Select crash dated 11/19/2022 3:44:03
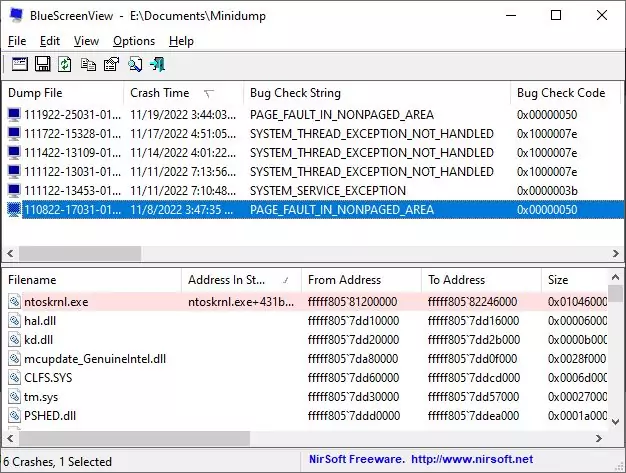The width and height of the screenshot is (626, 473). coord(183,115)
